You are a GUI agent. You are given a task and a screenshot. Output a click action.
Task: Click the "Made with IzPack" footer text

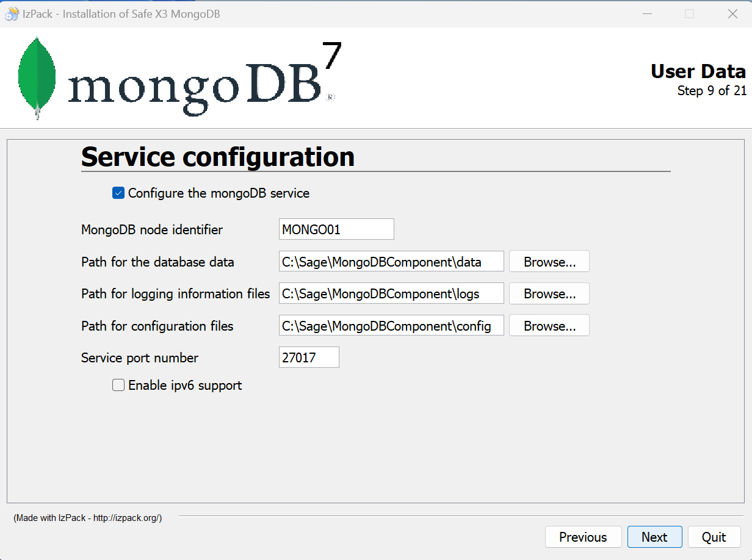point(87,518)
